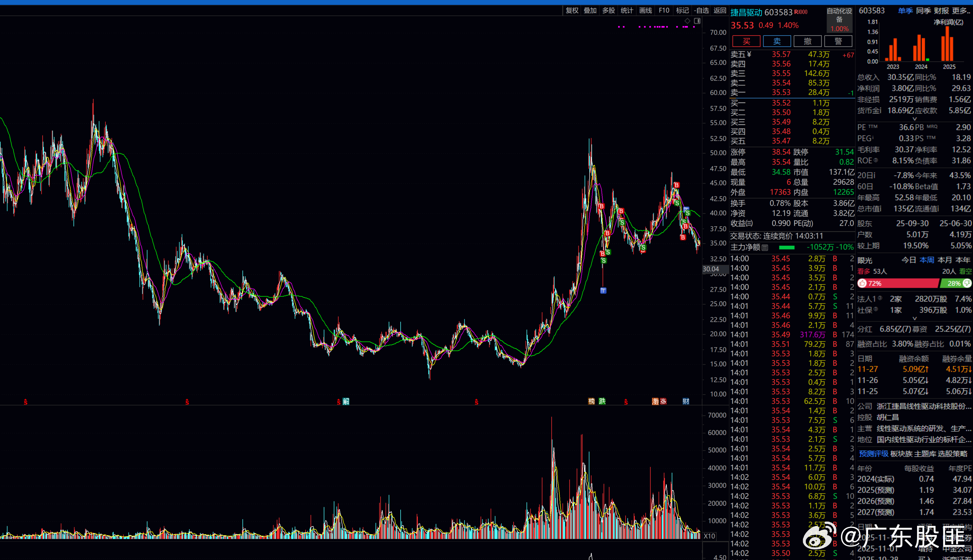
Task: Toggle -自选 watchlist removal
Action: pyautogui.click(x=701, y=11)
